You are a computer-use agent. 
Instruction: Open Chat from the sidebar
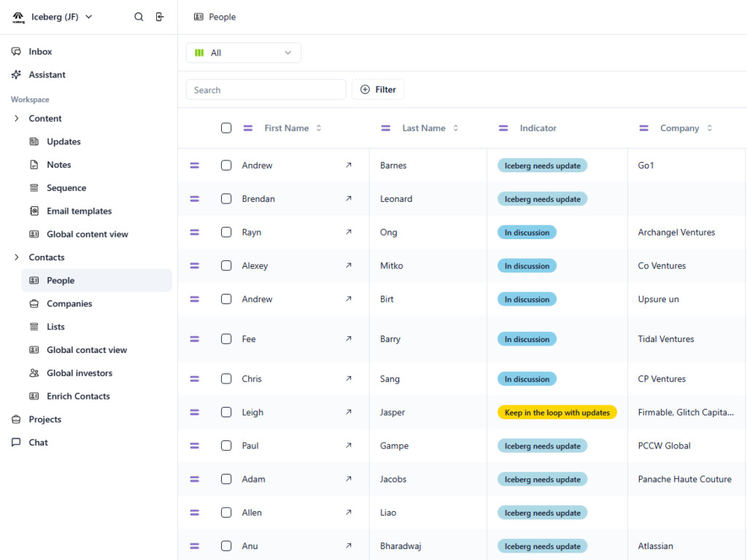[x=38, y=443]
